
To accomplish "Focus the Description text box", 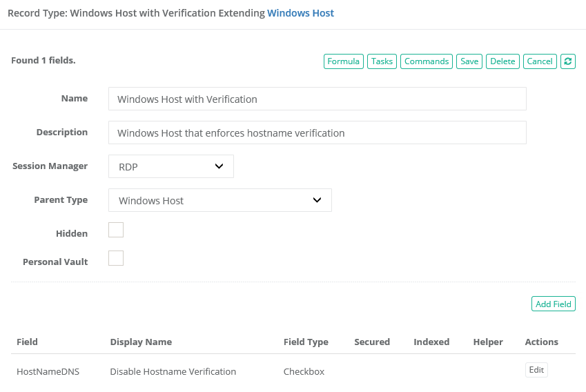I will coord(317,133).
